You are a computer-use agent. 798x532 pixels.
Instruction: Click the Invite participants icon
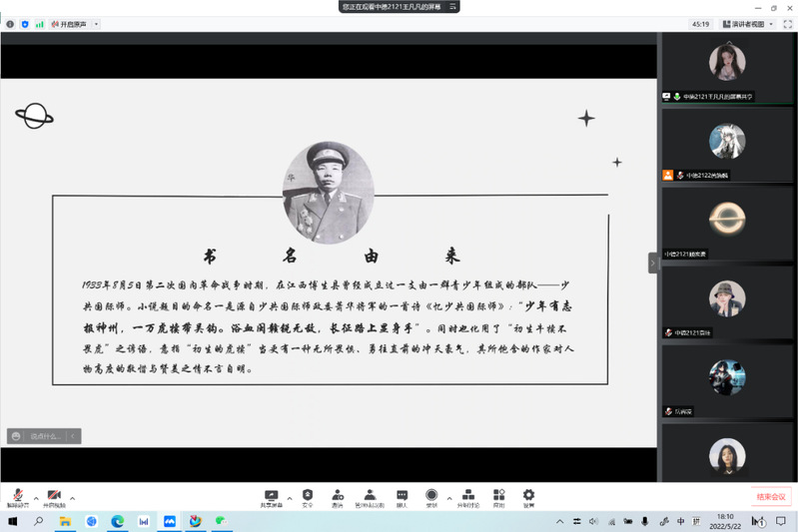338,496
